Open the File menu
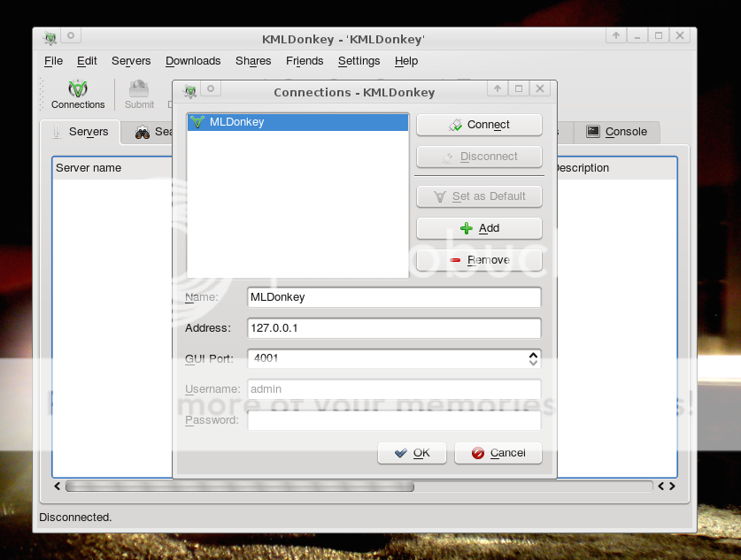Image resolution: width=741 pixels, height=560 pixels. click(53, 61)
